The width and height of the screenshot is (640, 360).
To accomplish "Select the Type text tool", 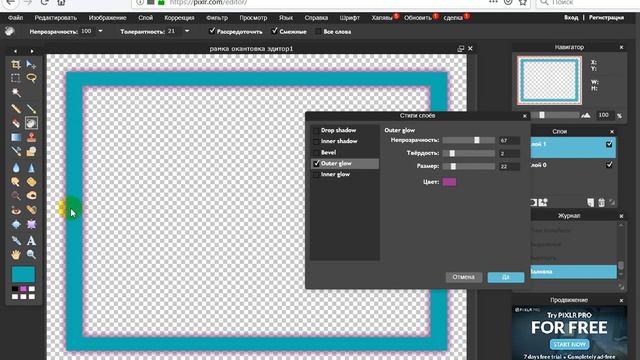I will click(31, 240).
